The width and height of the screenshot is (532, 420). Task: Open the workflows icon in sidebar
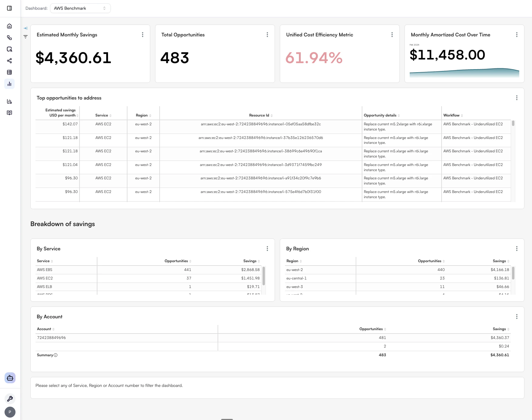pos(9,38)
